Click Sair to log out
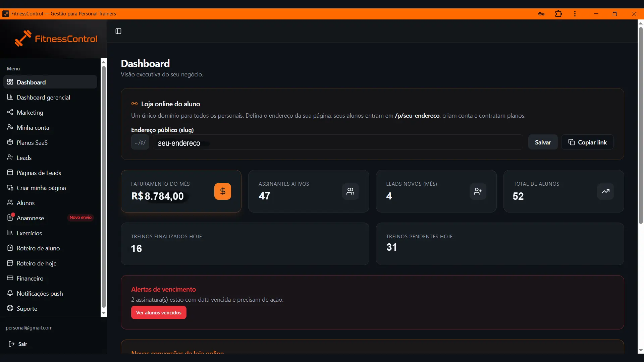 tap(18, 344)
